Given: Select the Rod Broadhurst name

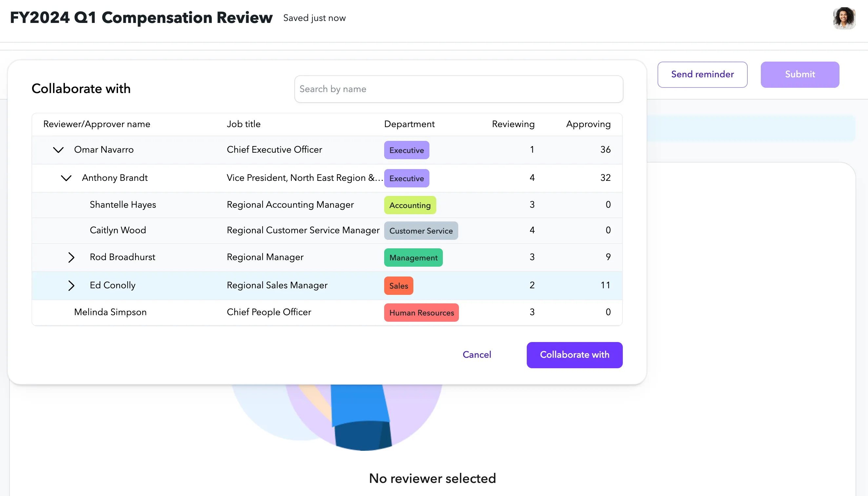Looking at the screenshot, I should 122,257.
